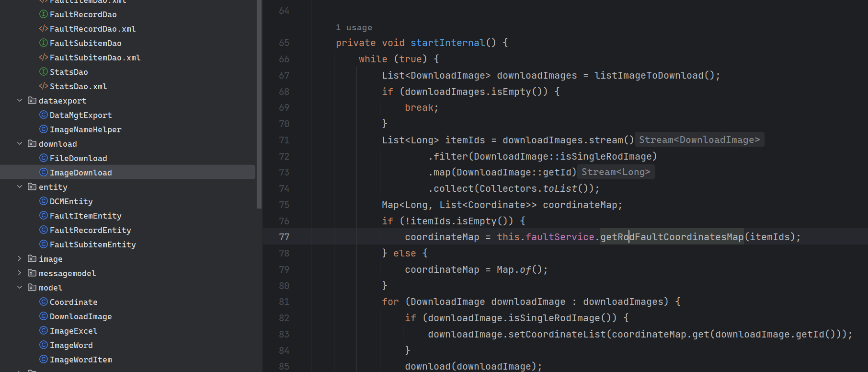The image size is (868, 372).
Task: Open StatsDao.xml from the tree
Action: pos(79,86)
